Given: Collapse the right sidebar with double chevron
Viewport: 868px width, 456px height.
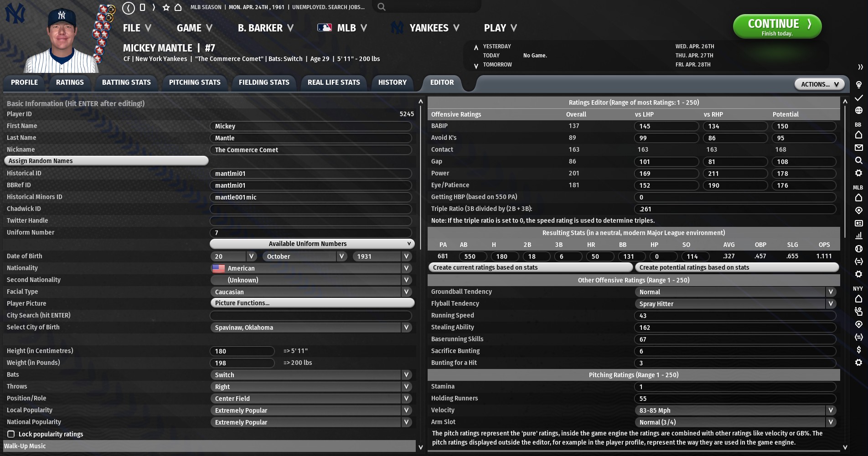Looking at the screenshot, I should point(860,67).
